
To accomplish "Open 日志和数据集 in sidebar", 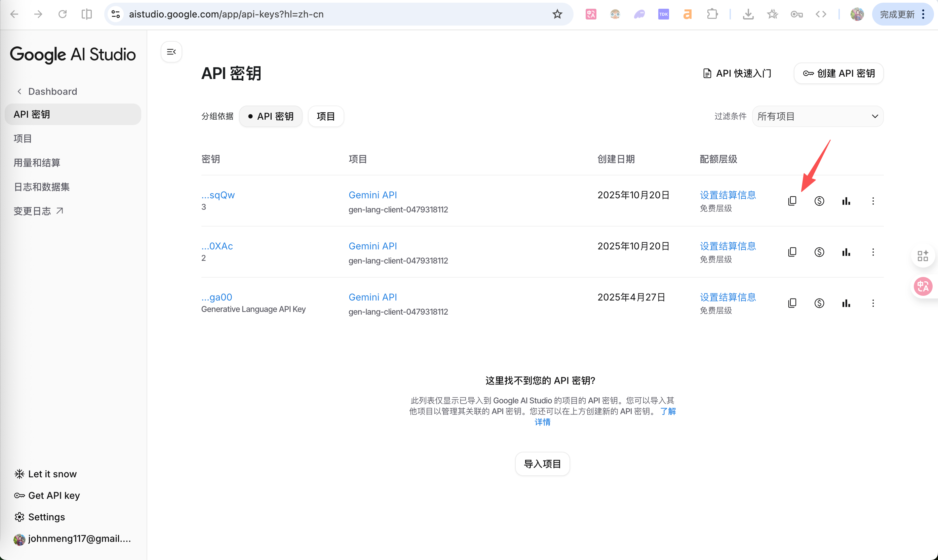I will [41, 187].
